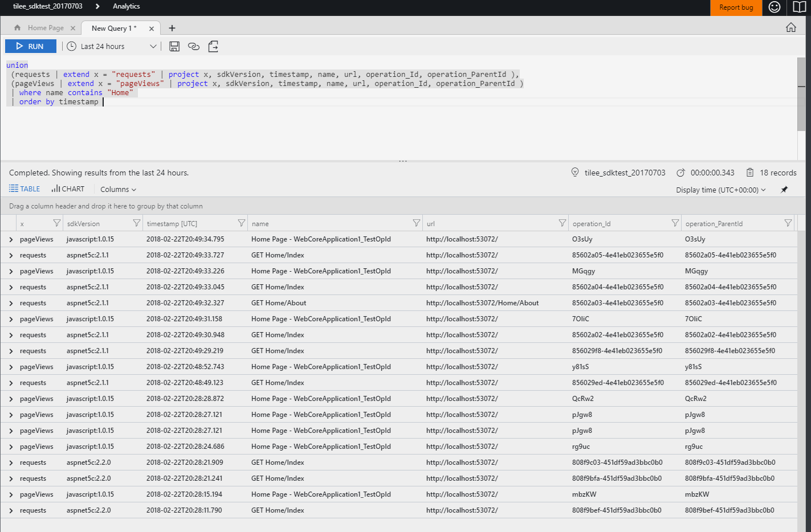This screenshot has width=811, height=532.
Task: Open the filter on operation_Id column
Action: [676, 223]
